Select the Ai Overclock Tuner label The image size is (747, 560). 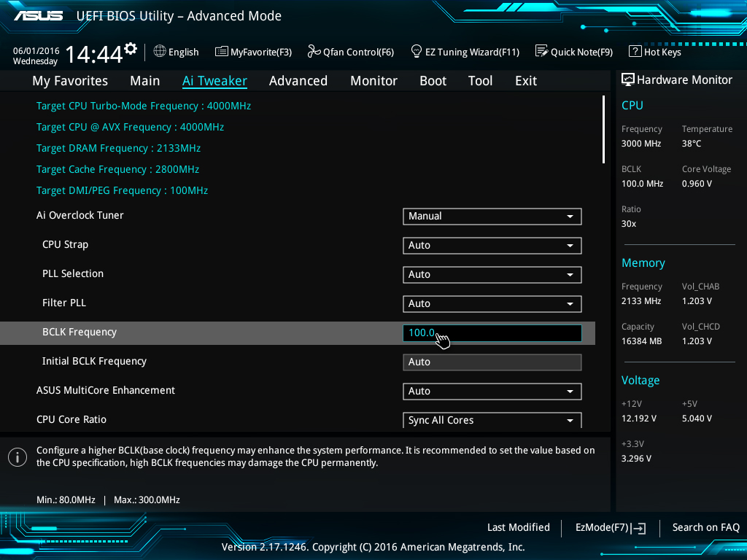pyautogui.click(x=80, y=215)
